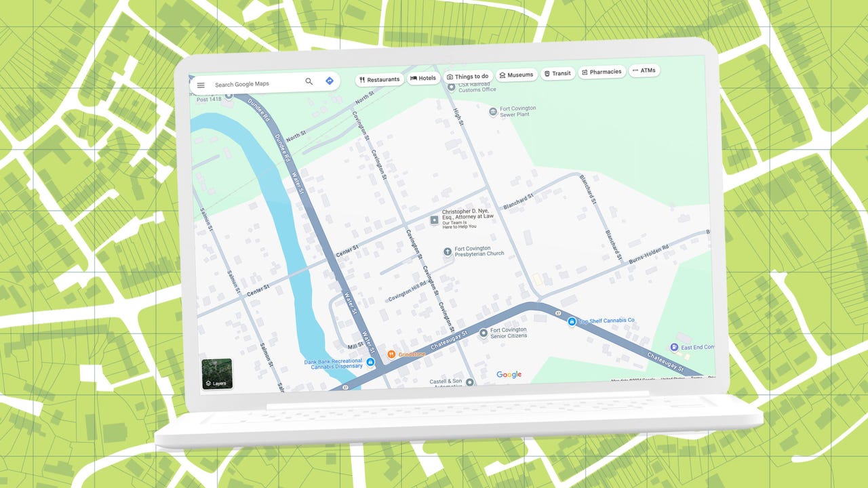Select the Fort Covington Senior Citizens pin

(x=483, y=333)
